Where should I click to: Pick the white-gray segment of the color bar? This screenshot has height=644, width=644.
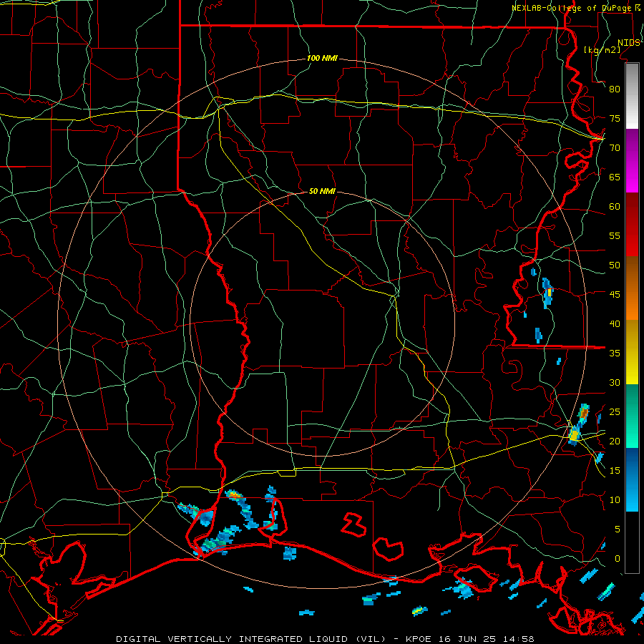[632, 96]
